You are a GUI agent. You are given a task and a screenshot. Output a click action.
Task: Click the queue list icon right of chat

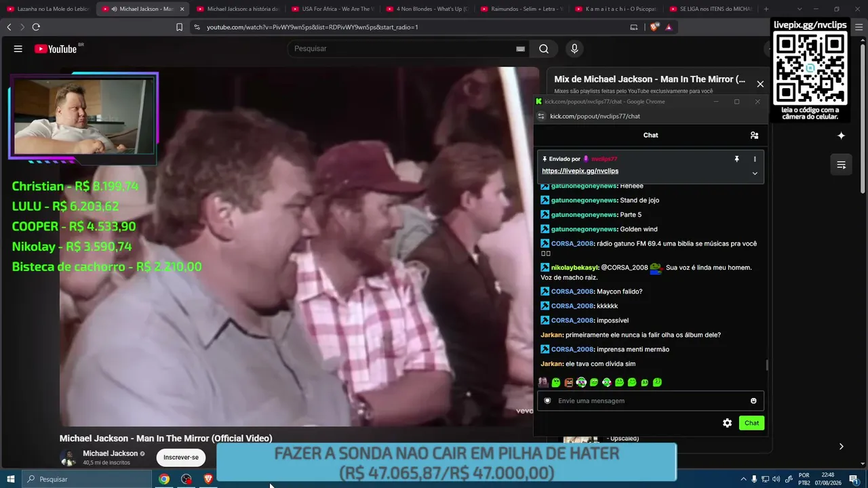(x=841, y=165)
